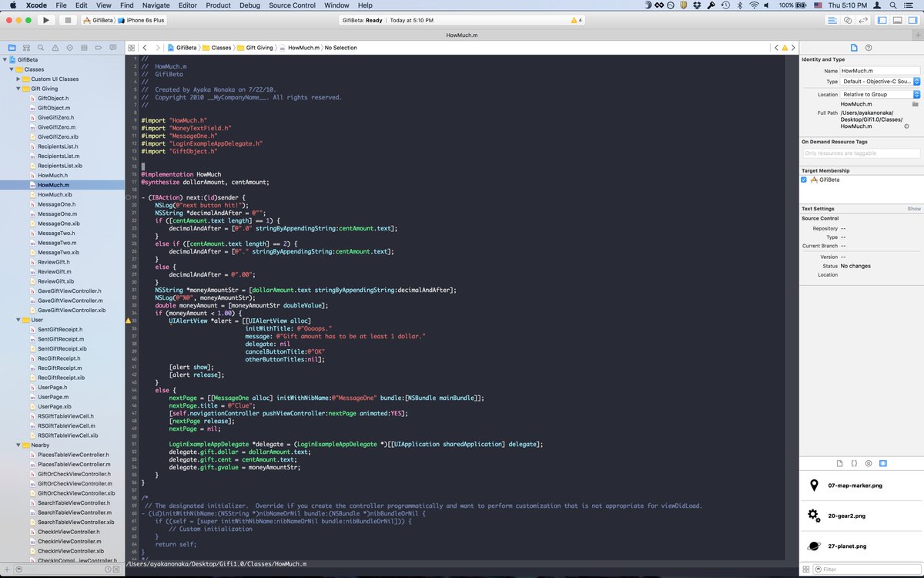Click Gift Giving in jump bar
924x578 pixels.
[x=255, y=48]
